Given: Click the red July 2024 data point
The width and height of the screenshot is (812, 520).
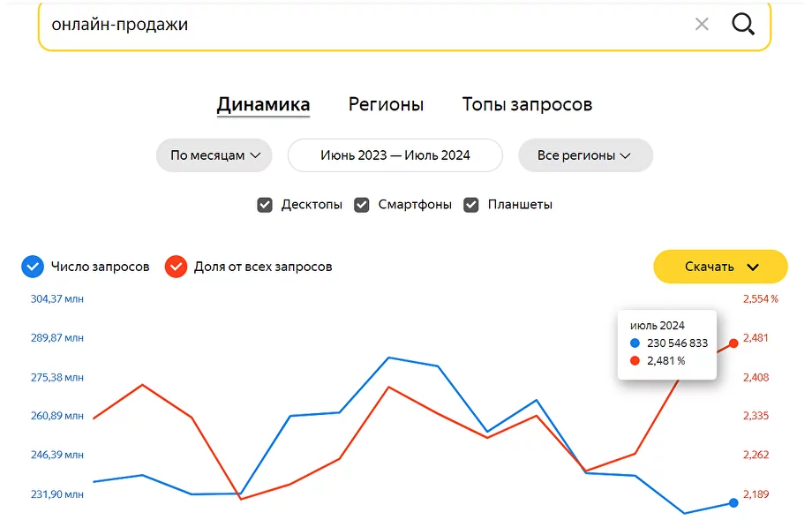Looking at the screenshot, I should (733, 343).
